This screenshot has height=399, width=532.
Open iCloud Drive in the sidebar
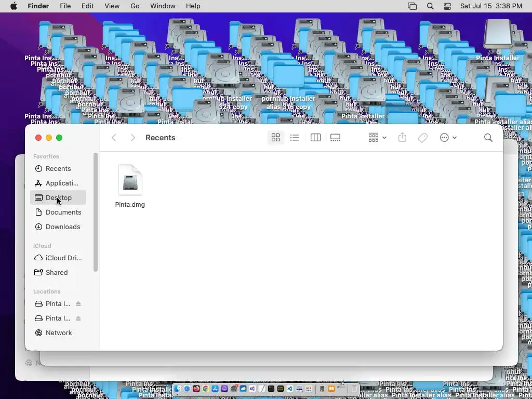pos(58,258)
